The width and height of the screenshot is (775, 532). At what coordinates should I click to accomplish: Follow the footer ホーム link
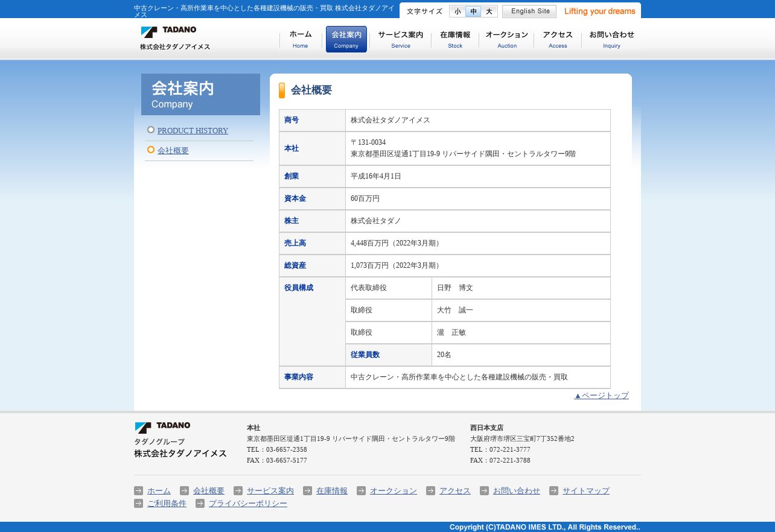pyautogui.click(x=159, y=491)
